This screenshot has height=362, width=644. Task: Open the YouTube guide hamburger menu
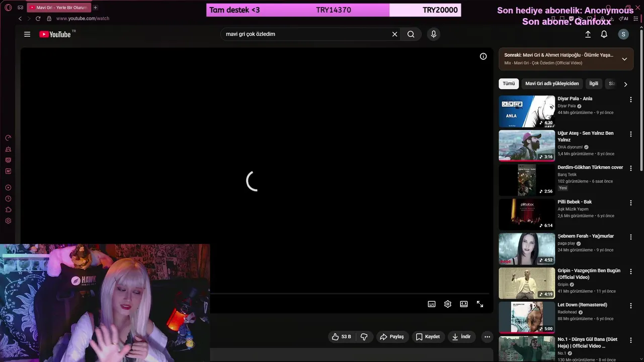(x=27, y=34)
